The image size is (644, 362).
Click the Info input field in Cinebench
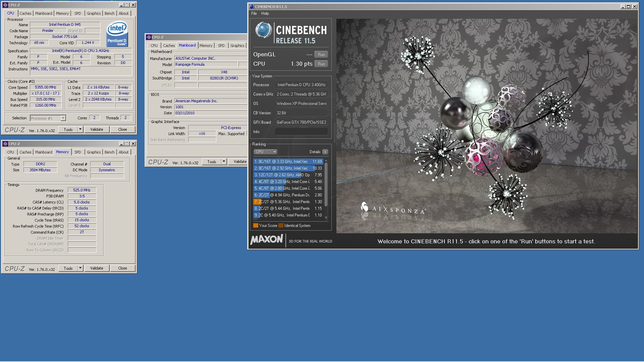[301, 132]
